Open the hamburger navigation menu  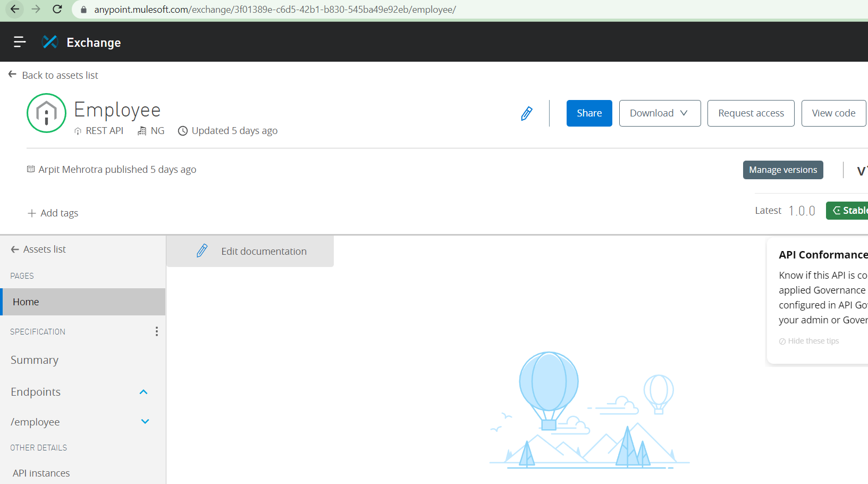click(19, 41)
